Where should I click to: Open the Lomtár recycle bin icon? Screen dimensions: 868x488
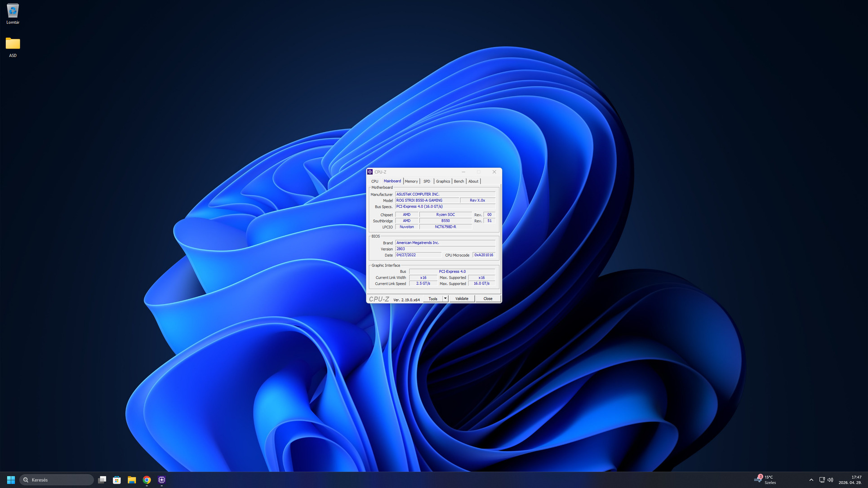pos(13,13)
